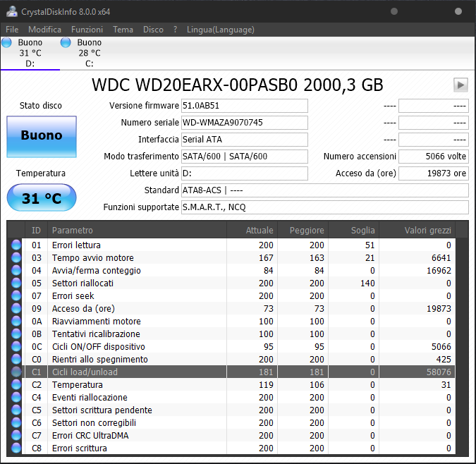Click the Lettere unità field
Screen dimensions: 476x464
(x=245, y=173)
